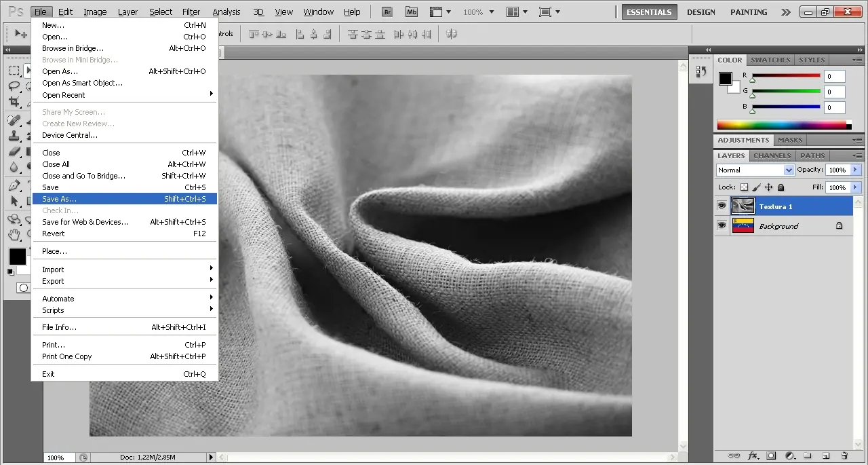Image resolution: width=868 pixels, height=465 pixels.
Task: Click Link layers icon at panel bottom
Action: [x=733, y=455]
